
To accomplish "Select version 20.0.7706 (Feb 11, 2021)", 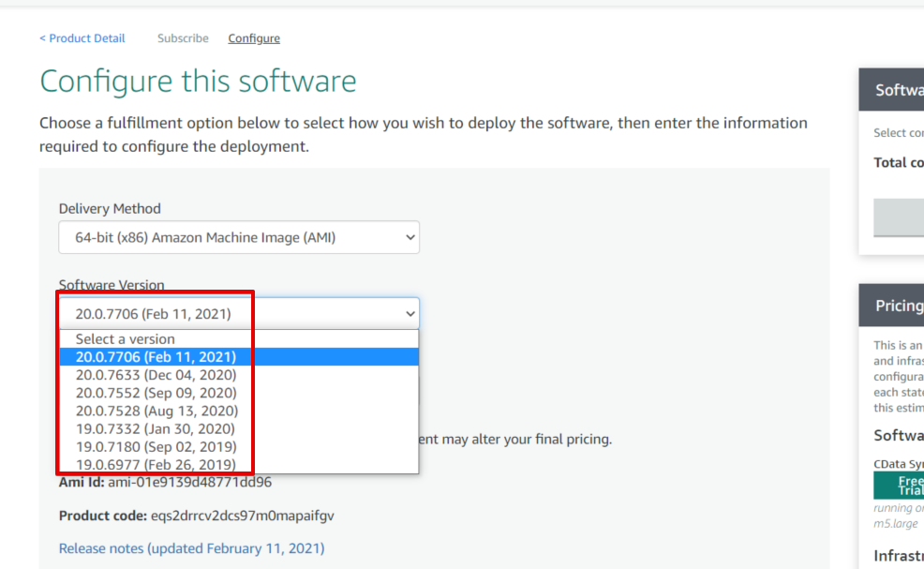I will tap(239, 357).
